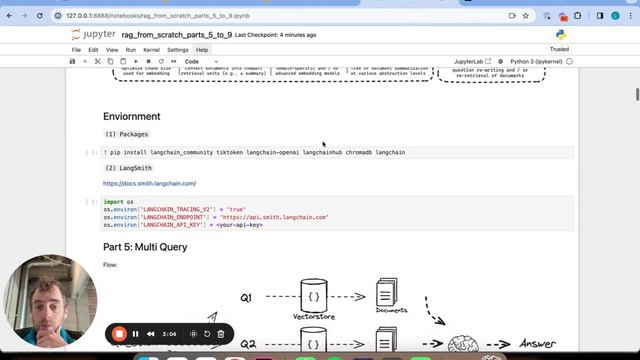Screen dimensions: 640x360
Task: Toggle the browser side panel icon
Action: click(600, 16)
